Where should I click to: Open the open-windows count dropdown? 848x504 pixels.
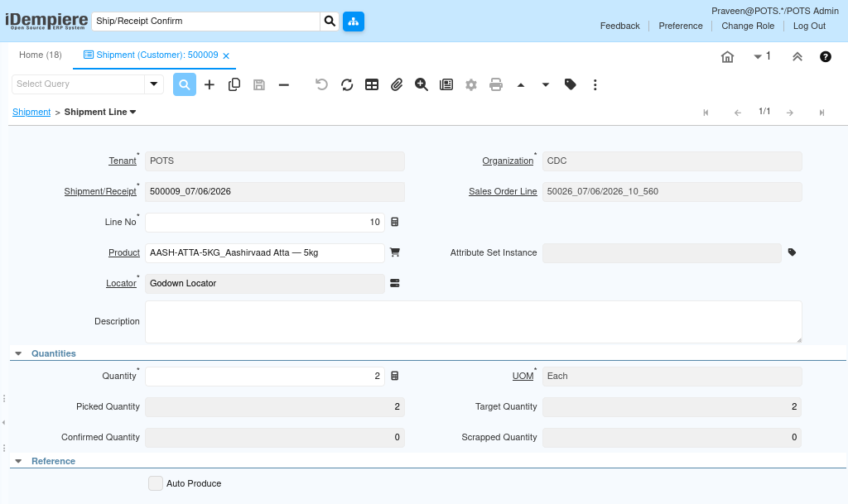coord(762,56)
